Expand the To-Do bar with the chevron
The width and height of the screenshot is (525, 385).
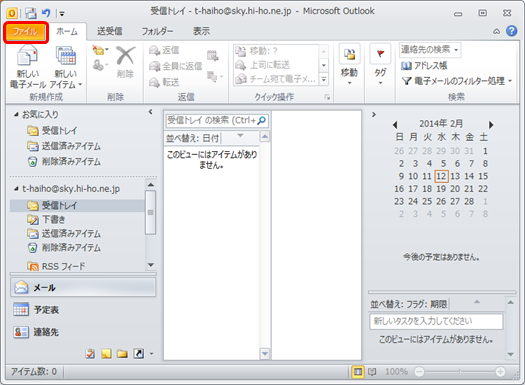pos(374,114)
